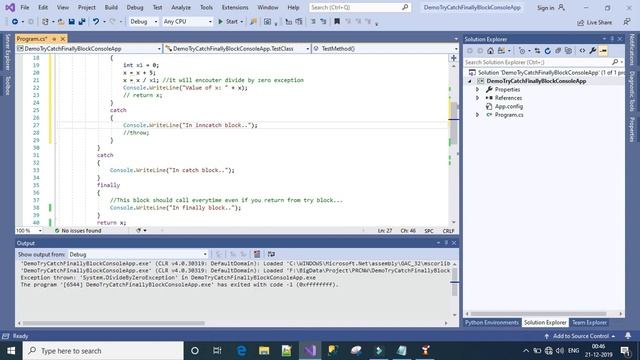Click split editor plus icon above scrollbar
The image size is (640, 360).
pos(453,58)
